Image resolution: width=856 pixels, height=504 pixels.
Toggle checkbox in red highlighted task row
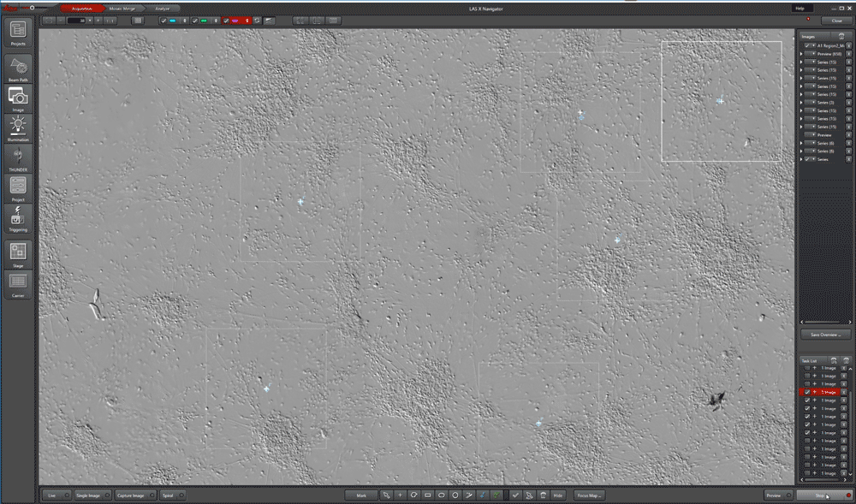click(807, 392)
